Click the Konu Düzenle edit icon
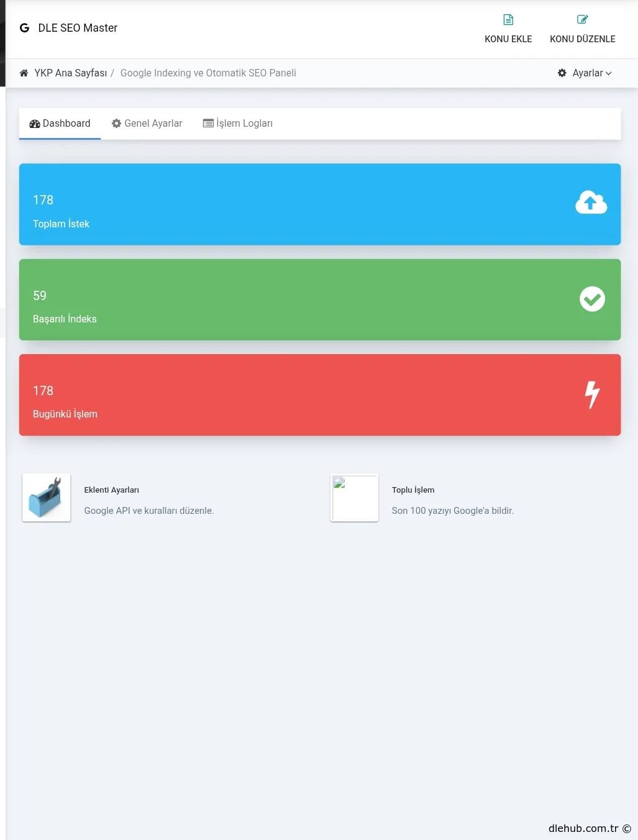Viewport: 638px width, 840px height. click(x=582, y=20)
